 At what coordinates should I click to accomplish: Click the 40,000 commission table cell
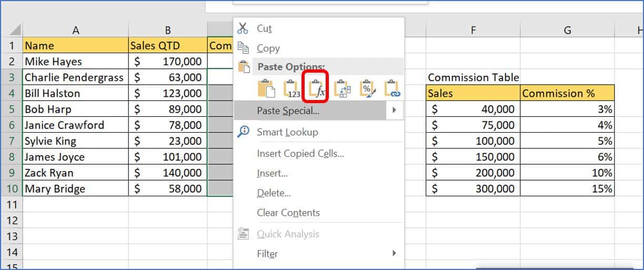click(x=473, y=109)
